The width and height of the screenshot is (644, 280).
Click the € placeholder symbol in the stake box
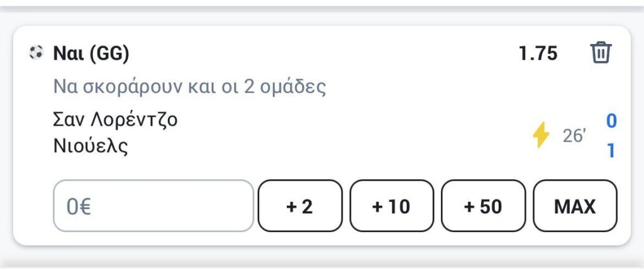84,206
